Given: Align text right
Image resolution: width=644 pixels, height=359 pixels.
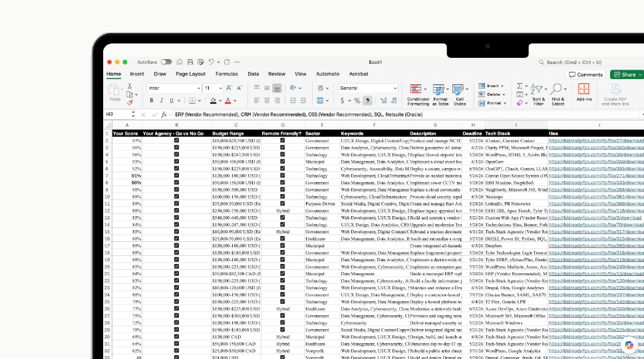Looking at the screenshot, I should 277,100.
